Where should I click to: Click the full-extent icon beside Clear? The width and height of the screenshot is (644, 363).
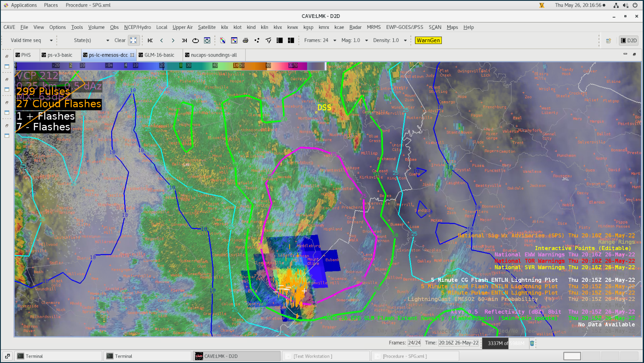[133, 41]
